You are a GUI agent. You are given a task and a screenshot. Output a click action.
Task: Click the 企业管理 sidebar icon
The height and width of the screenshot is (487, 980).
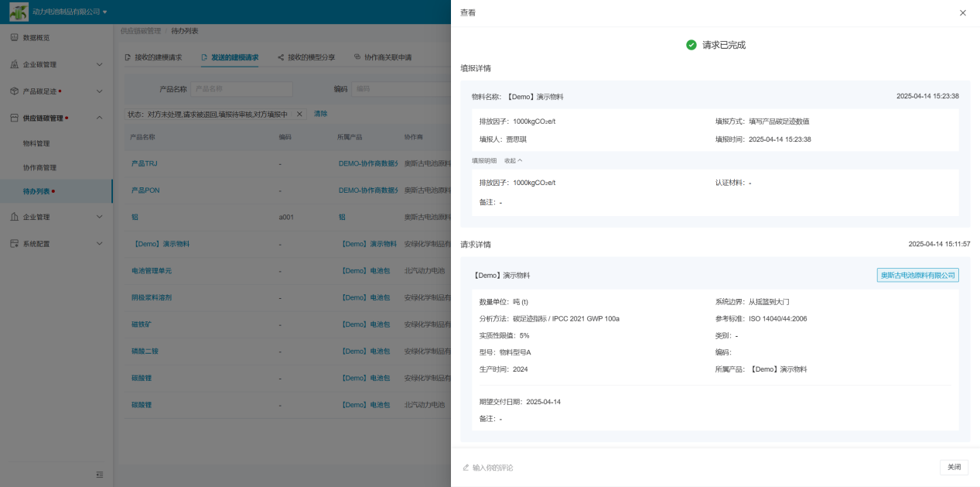pos(14,217)
